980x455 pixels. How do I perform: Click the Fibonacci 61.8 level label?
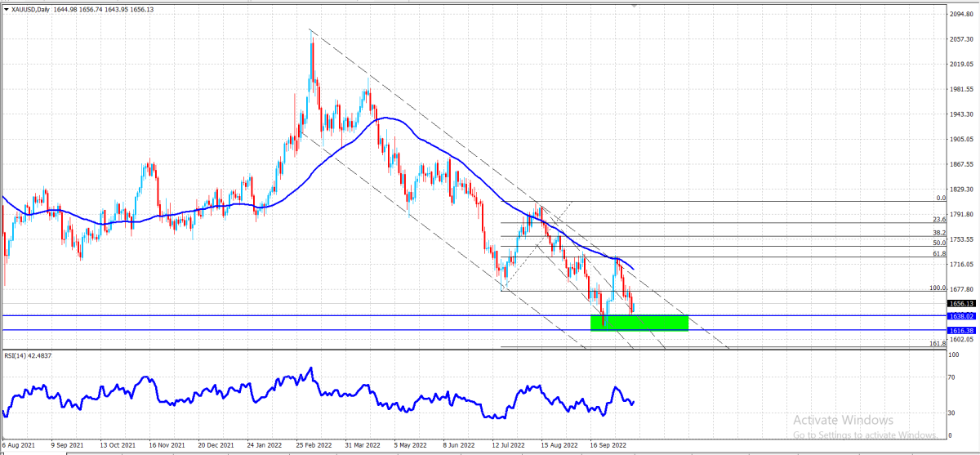[x=939, y=253]
